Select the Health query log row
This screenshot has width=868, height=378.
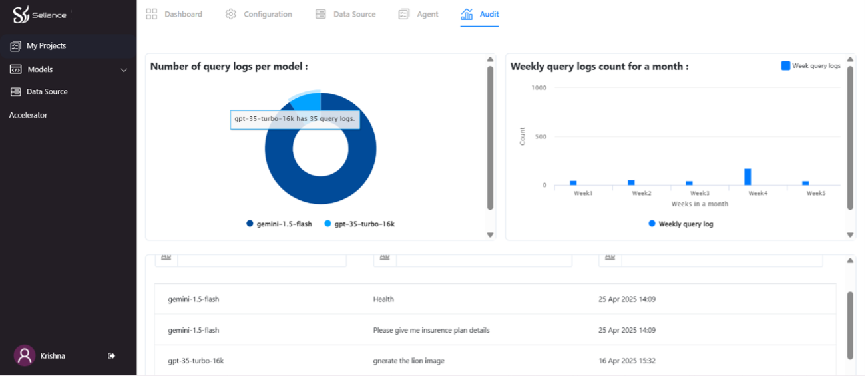pos(383,299)
